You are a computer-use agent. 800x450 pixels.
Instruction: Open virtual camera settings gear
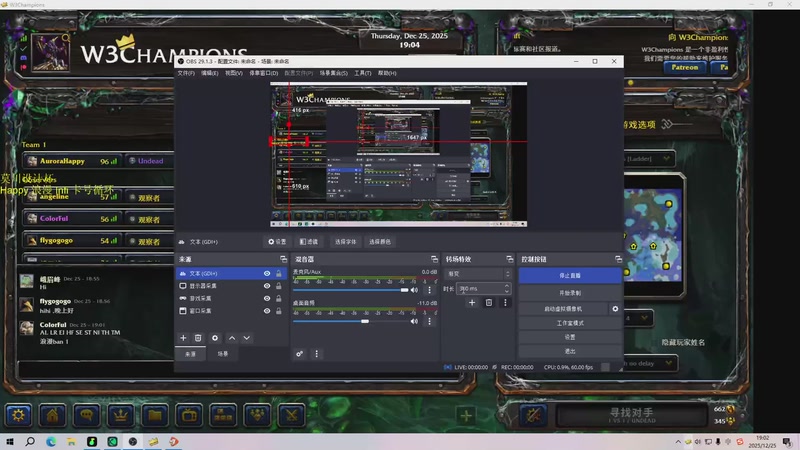(x=615, y=309)
